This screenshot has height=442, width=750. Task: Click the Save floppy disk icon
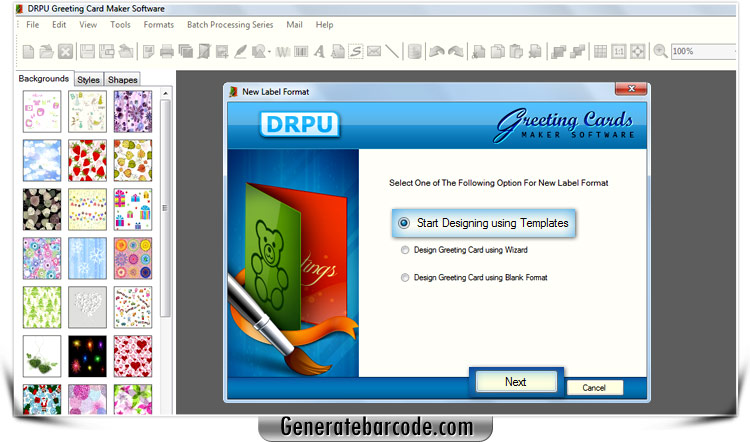tap(87, 51)
